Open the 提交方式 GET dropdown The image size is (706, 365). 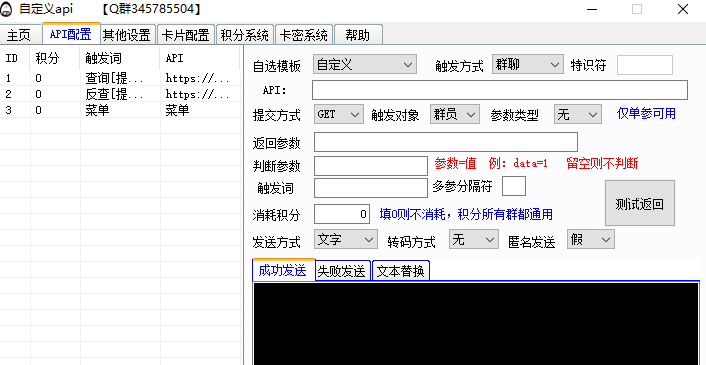[339, 114]
